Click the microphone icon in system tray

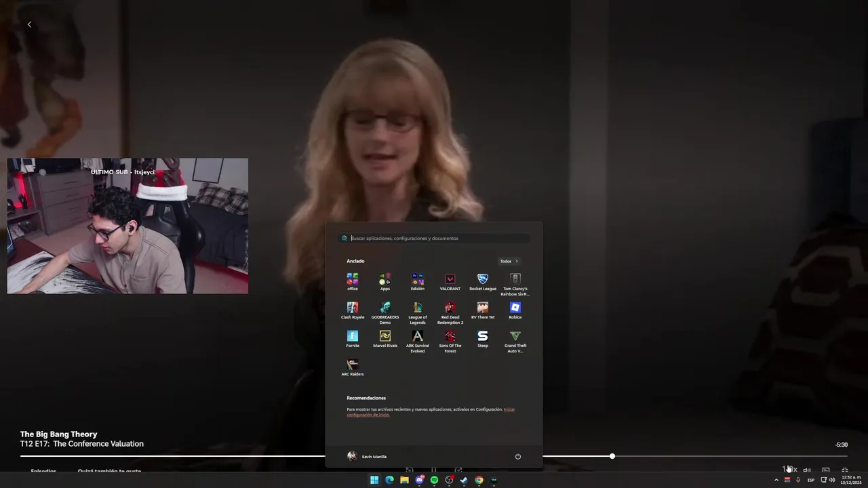coord(798,480)
